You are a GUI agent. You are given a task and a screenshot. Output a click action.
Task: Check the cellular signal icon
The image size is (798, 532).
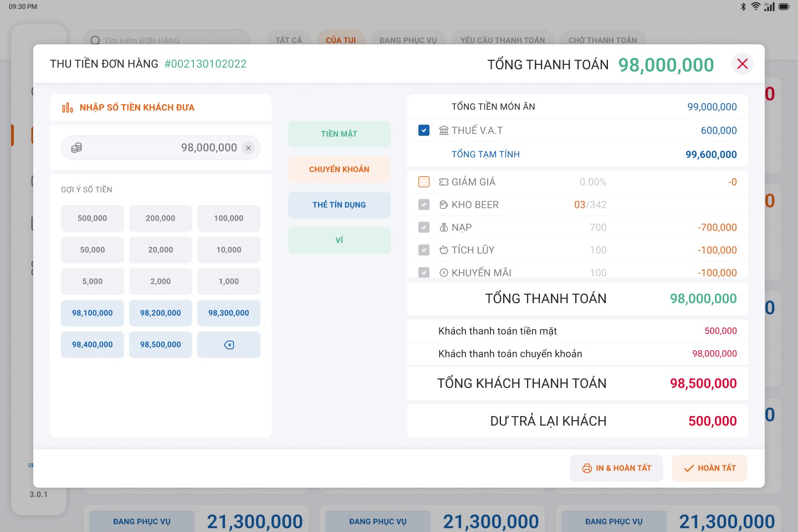(769, 7)
